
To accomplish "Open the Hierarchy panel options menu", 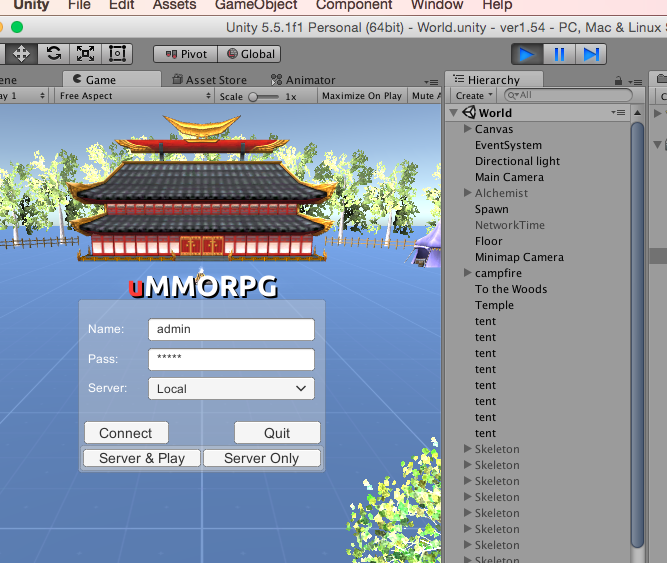I will coord(635,82).
